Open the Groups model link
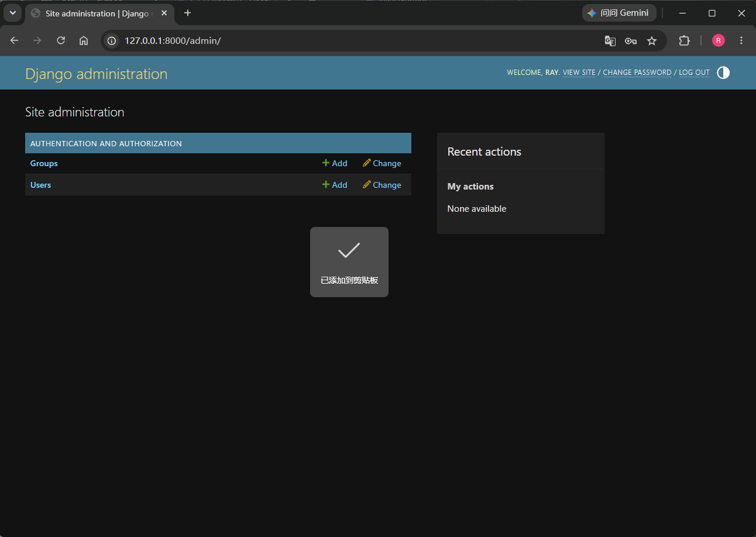This screenshot has height=537, width=756. pyautogui.click(x=44, y=163)
